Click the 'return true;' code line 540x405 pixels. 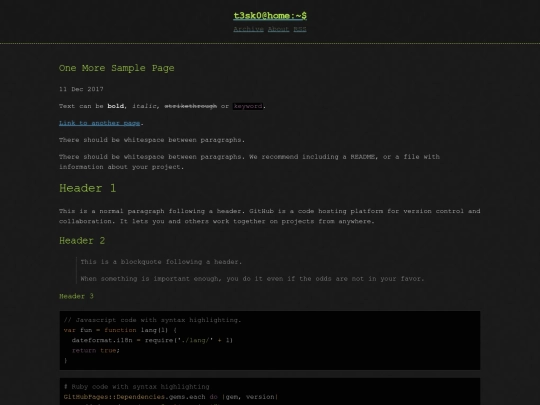point(96,350)
